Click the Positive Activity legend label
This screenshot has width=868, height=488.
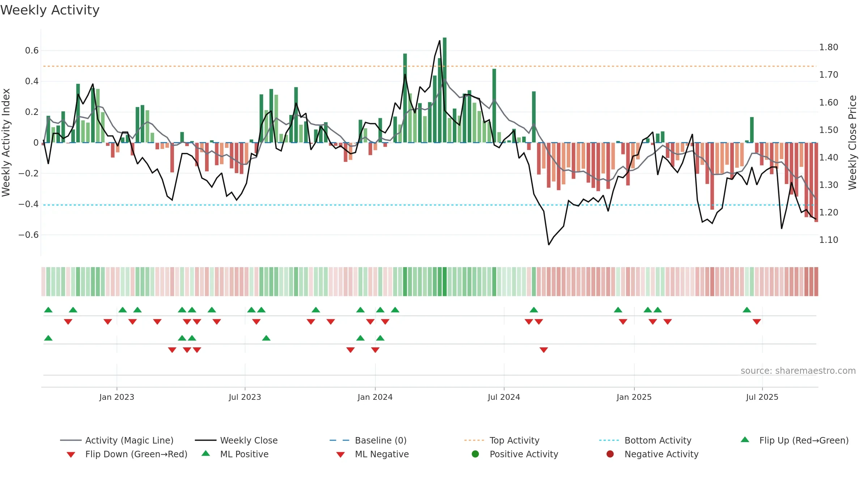coord(524,454)
